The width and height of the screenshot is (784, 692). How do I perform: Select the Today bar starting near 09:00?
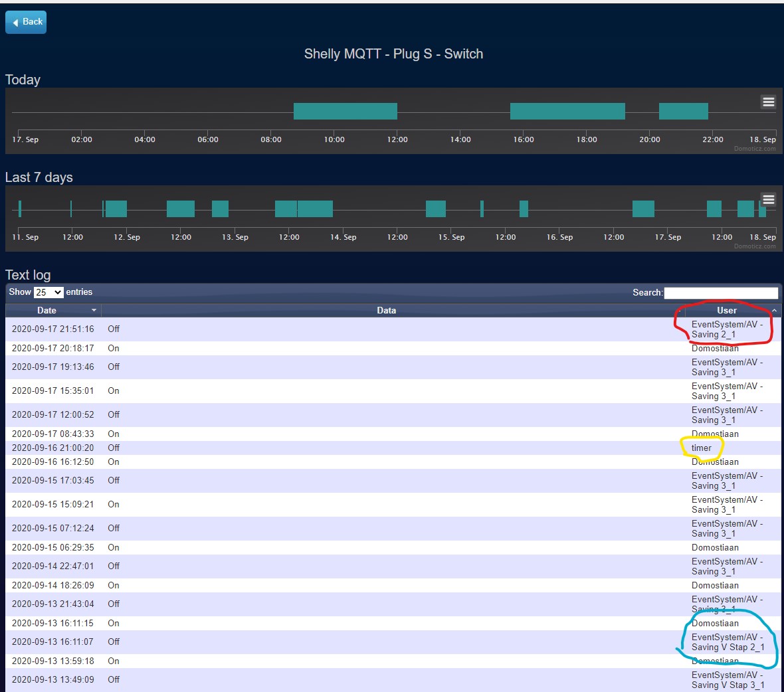pos(345,111)
